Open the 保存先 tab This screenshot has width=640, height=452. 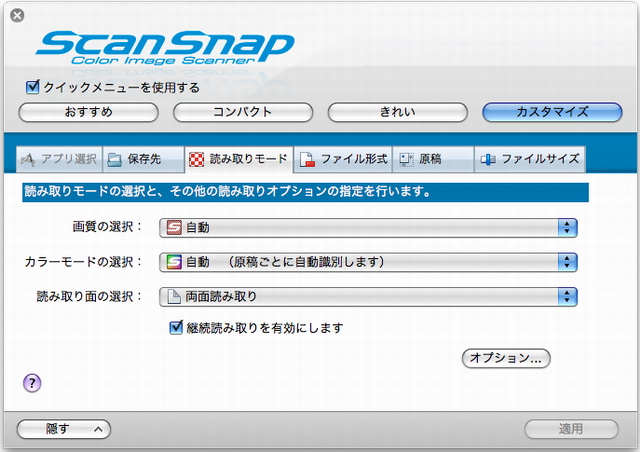coord(143,159)
